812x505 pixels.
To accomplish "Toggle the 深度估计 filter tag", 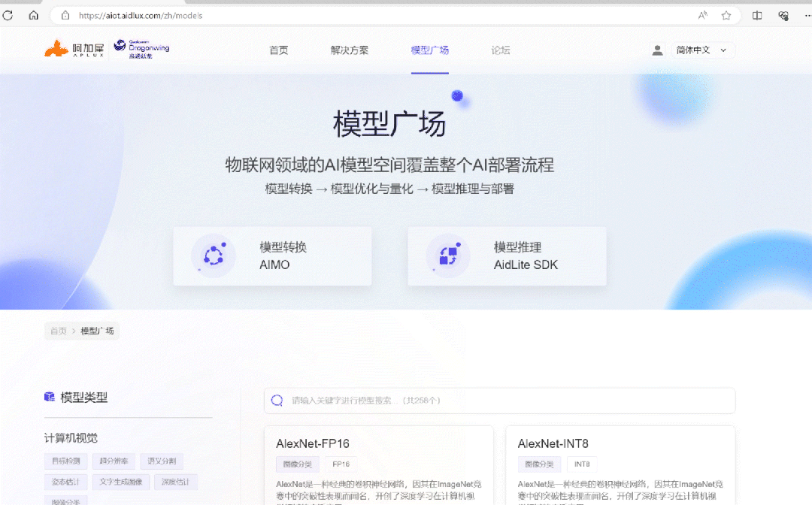I will click(174, 482).
